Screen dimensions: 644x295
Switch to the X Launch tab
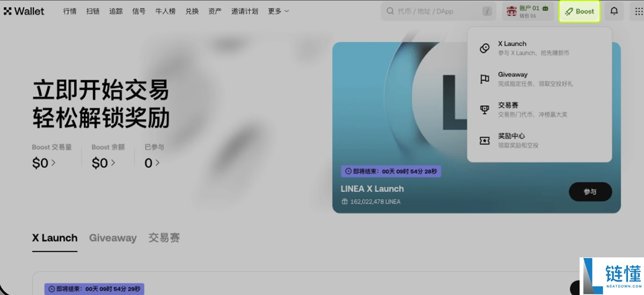coord(55,238)
